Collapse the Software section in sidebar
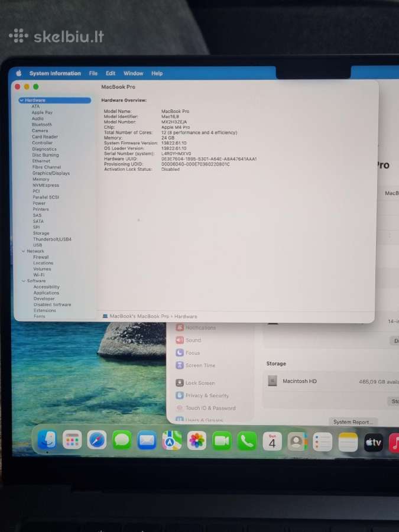The width and height of the screenshot is (399, 532). [x=24, y=281]
